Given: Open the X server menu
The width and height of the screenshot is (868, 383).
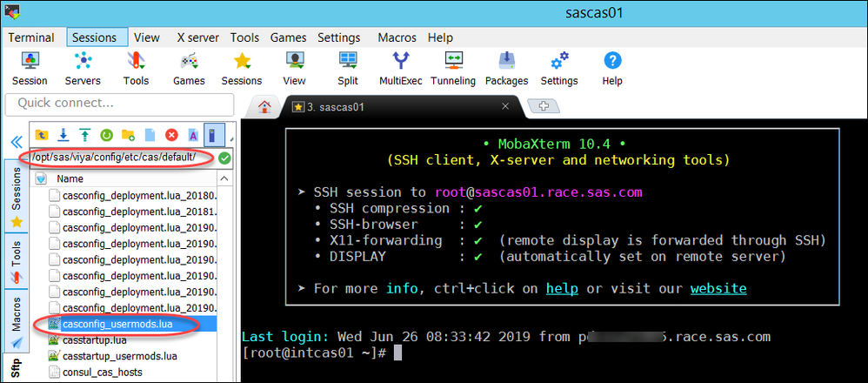Looking at the screenshot, I should pos(197,37).
